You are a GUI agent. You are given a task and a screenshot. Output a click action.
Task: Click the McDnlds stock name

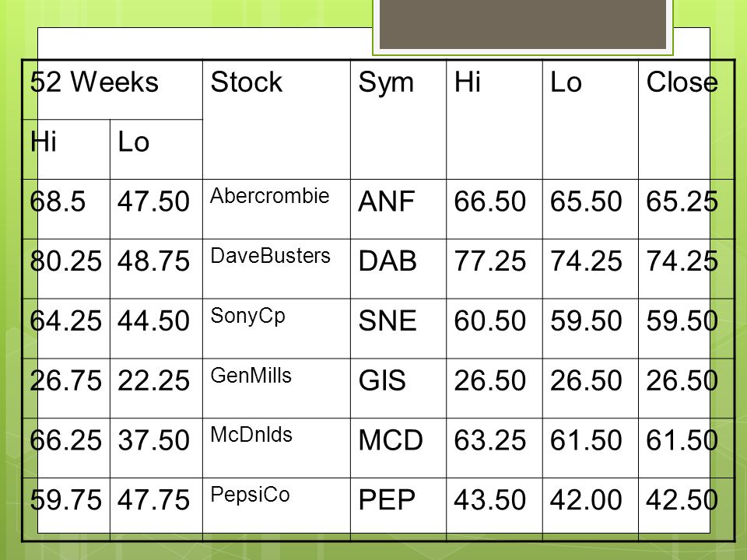(251, 435)
